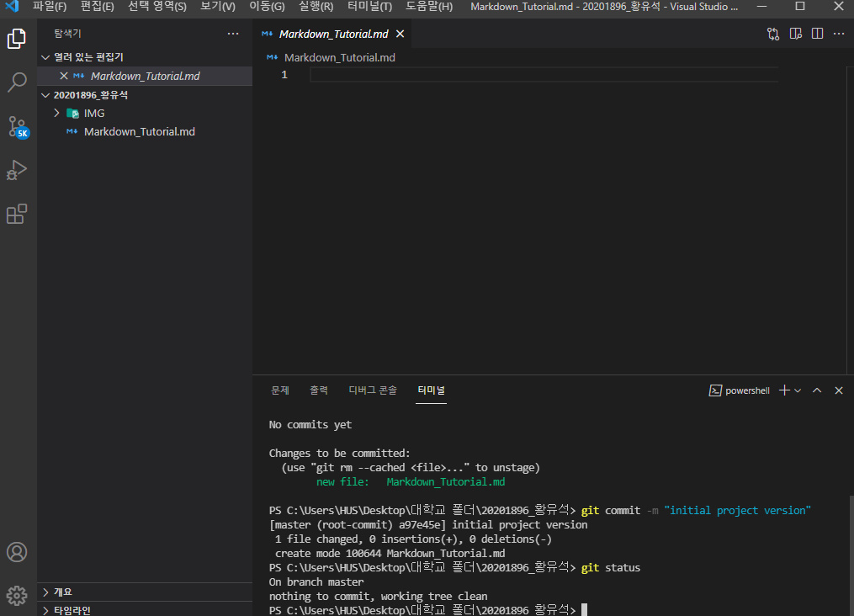Collapse the open editors section
This screenshot has height=616, width=854.
point(45,57)
